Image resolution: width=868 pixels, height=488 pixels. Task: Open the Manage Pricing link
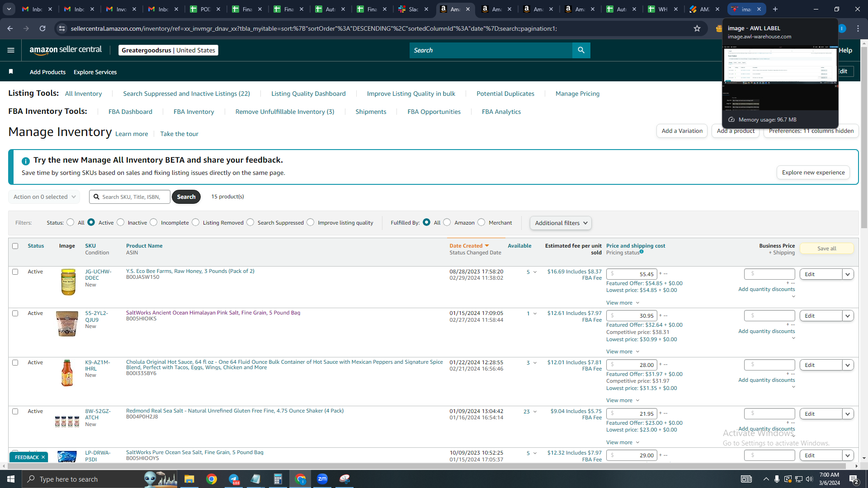(x=577, y=94)
